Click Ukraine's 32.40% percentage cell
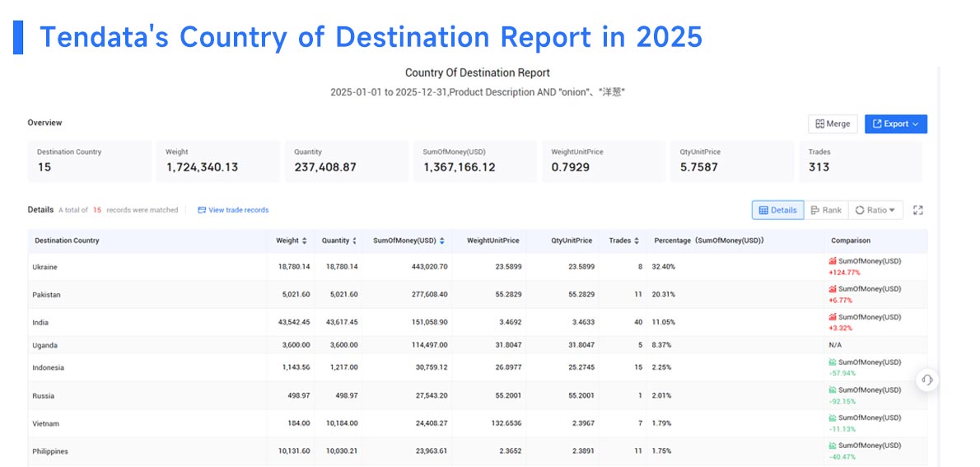The width and height of the screenshot is (980, 467). [663, 267]
